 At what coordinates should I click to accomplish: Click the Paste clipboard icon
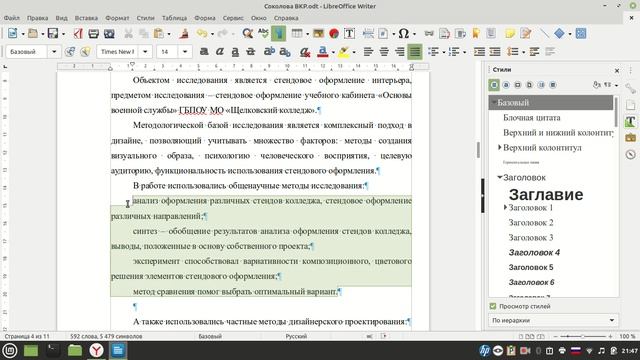(159, 33)
